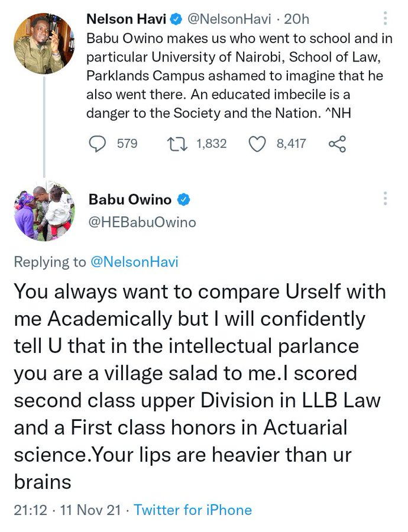This screenshot has width=408, height=532.
Task: Click the 21:12 · 11 Nov 21 timestamp
Action: (x=70, y=510)
